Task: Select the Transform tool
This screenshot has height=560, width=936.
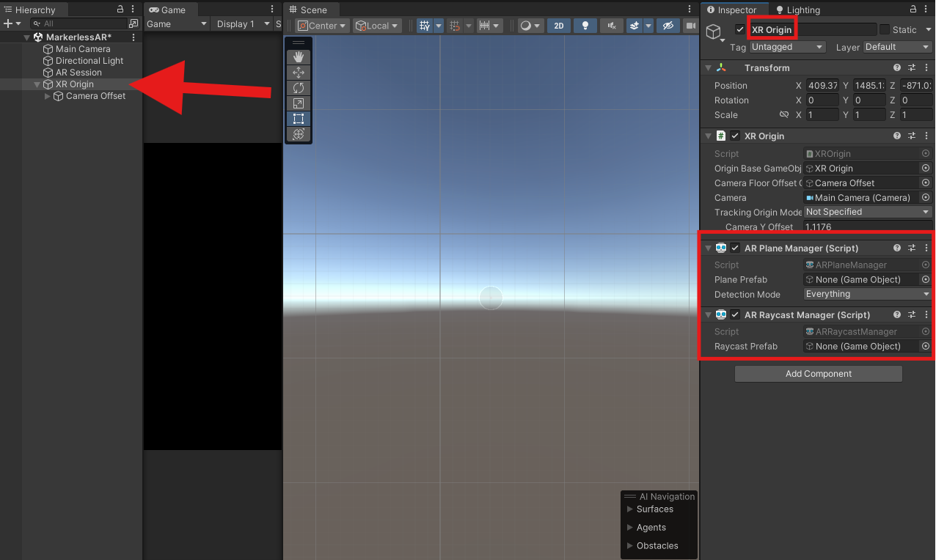Action: point(299,134)
